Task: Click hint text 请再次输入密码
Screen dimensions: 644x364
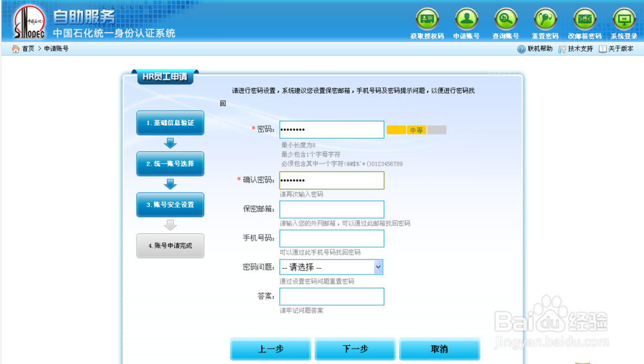Action: coord(301,195)
